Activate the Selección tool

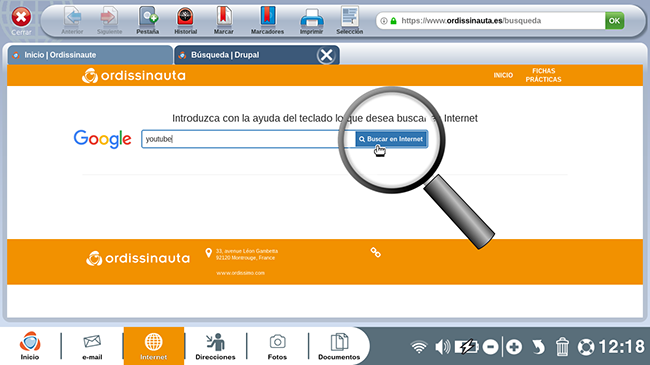(x=349, y=20)
